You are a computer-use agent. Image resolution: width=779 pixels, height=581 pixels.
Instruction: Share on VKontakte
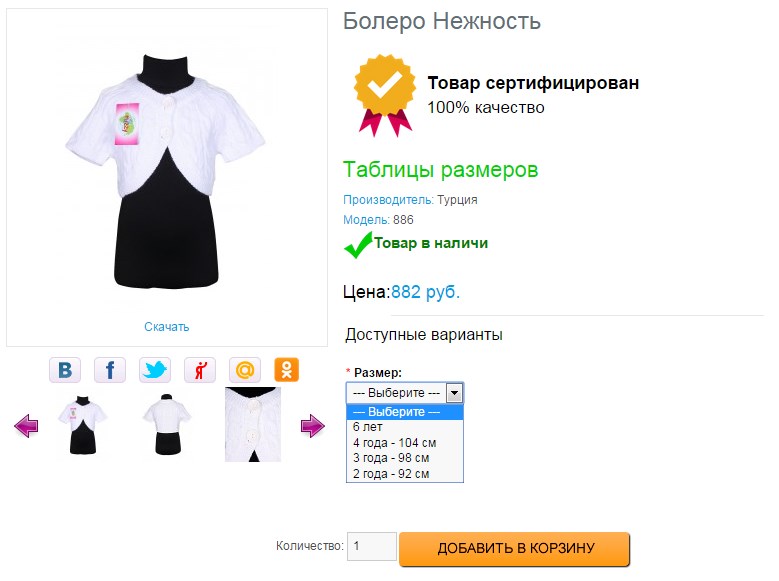tap(65, 370)
